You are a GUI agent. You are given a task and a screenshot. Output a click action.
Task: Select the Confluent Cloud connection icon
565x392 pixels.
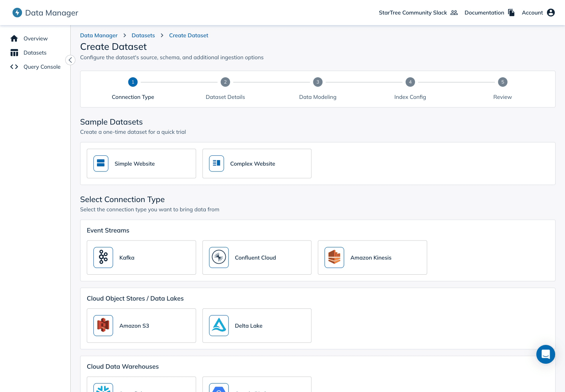point(219,257)
